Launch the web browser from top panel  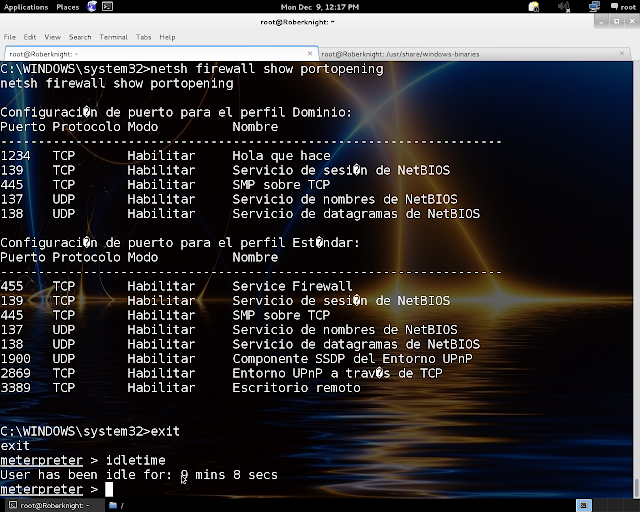pyautogui.click(x=92, y=7)
